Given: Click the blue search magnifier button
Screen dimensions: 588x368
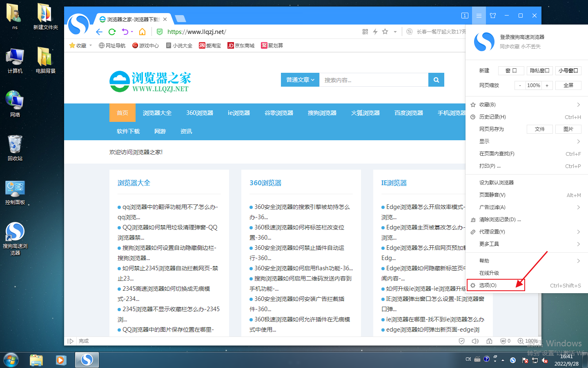Looking at the screenshot, I should pyautogui.click(x=436, y=80).
